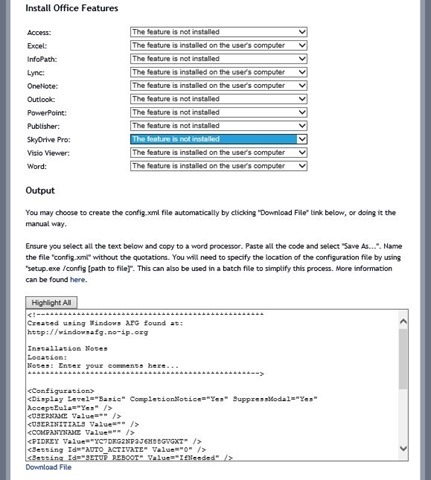431x480 pixels.
Task: Open the PowerPoint feature dropdown
Action: pos(219,112)
